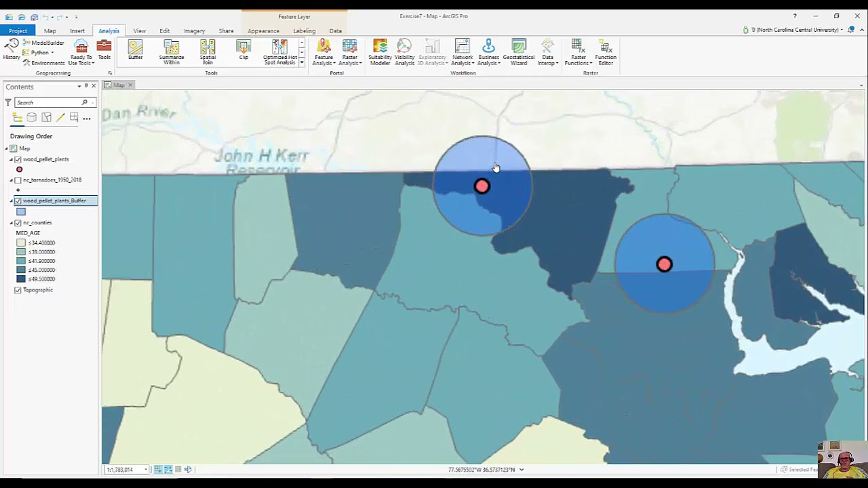Click the wood_pellet_plants red point symbol
The height and width of the screenshot is (488, 868).
coord(19,169)
